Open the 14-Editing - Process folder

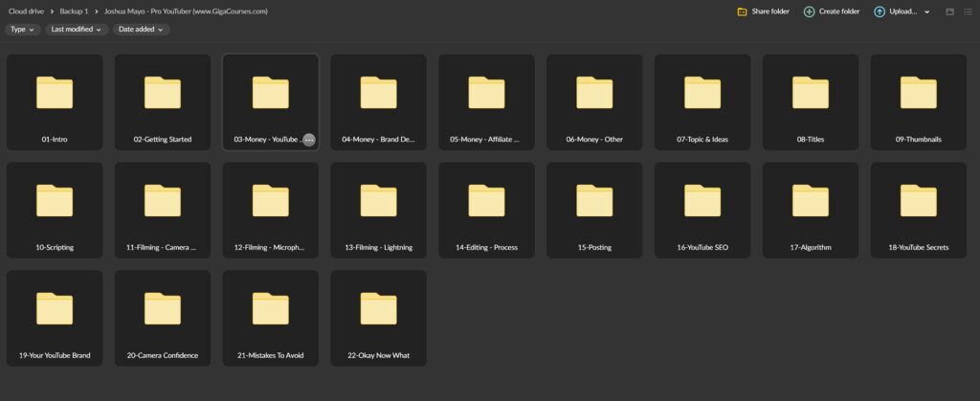pyautogui.click(x=486, y=210)
